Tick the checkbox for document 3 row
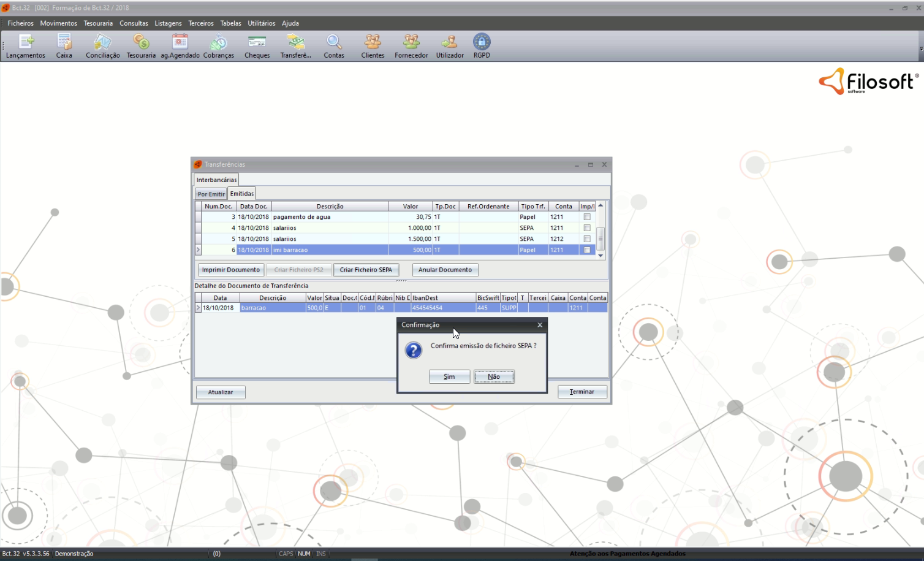Screen dimensions: 924x561 click(587, 217)
